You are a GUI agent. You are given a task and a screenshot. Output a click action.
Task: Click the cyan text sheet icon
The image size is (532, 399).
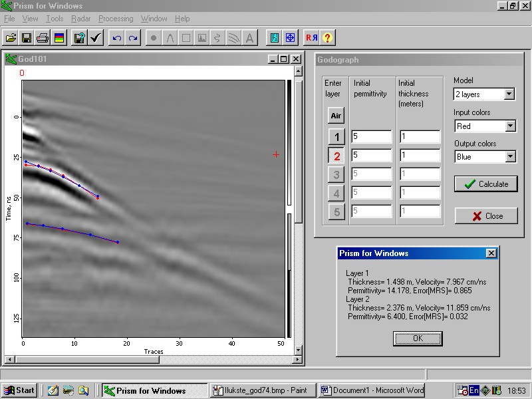coord(275,38)
